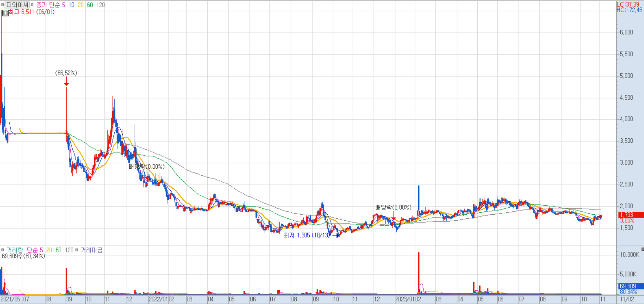Click the 배당락(0,00%) marker near 2021 December

[x=147, y=167]
